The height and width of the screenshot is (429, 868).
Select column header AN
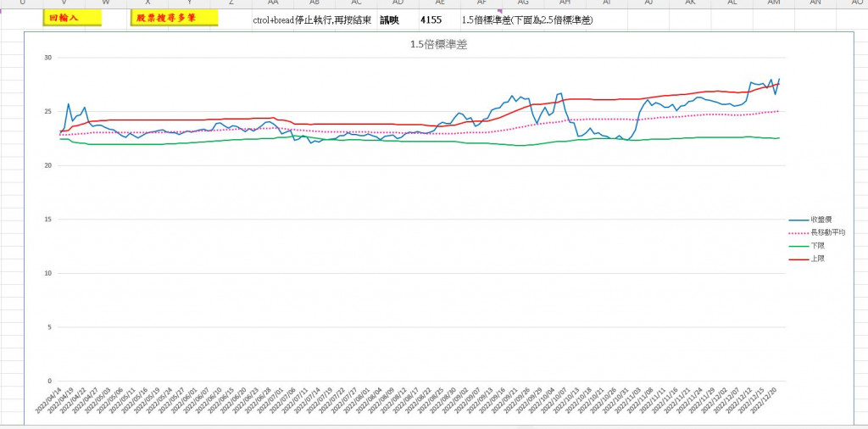tap(815, 3)
